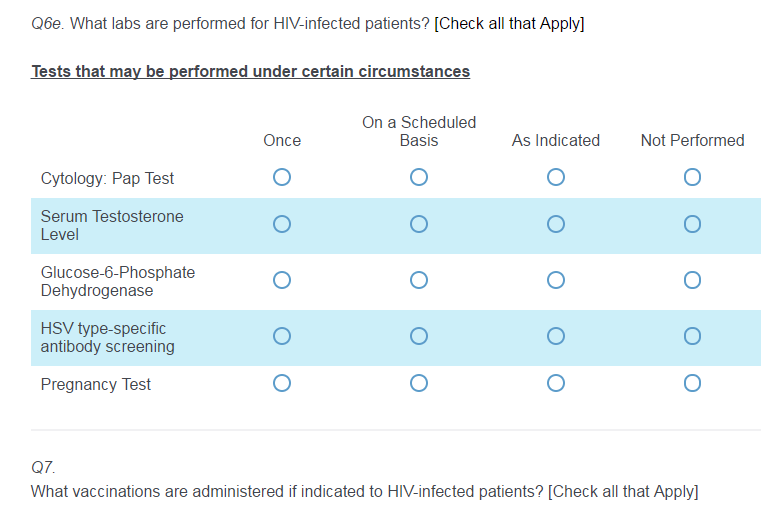Select Once for Glucose-6-Phosphate Dehydrogenase
Screen dimensions: 776x518
tap(282, 281)
